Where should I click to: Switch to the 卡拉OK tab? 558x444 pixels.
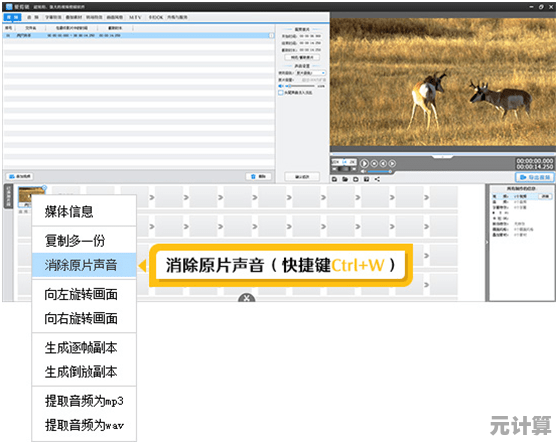(156, 17)
